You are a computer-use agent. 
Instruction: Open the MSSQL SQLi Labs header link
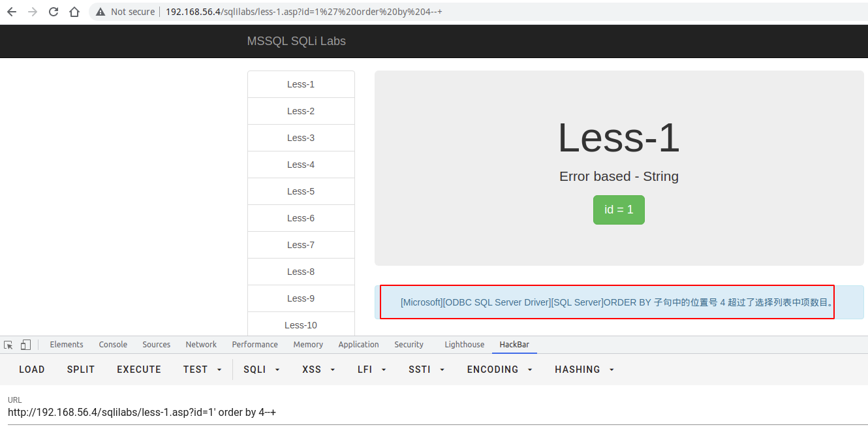[x=296, y=41]
